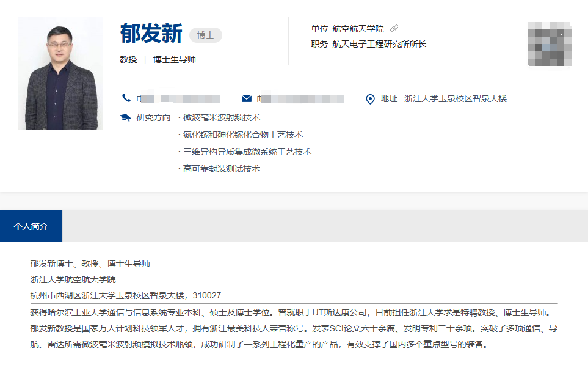
Task: Click the graduation cap icon beside 研究方向
Action: 126,117
